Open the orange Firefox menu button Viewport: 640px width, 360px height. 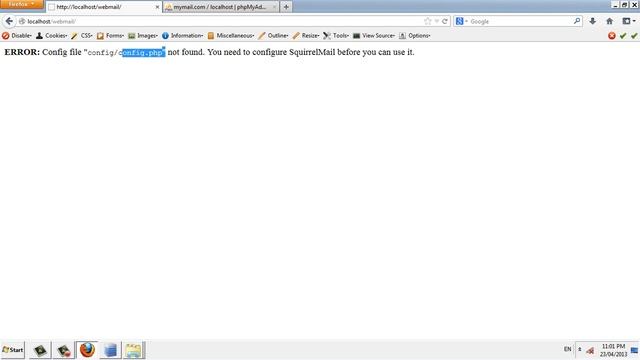click(x=21, y=4)
